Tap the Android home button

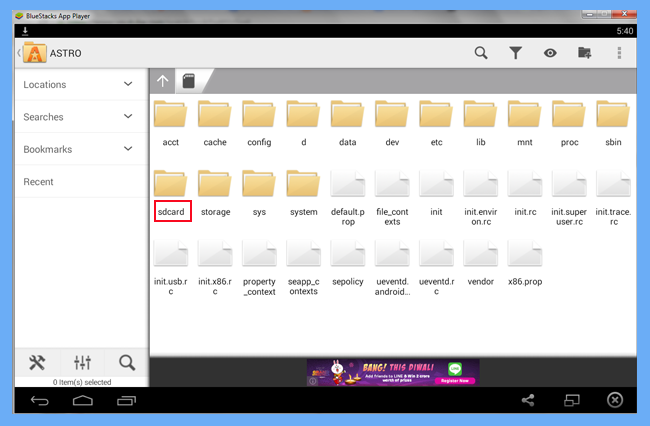83,400
